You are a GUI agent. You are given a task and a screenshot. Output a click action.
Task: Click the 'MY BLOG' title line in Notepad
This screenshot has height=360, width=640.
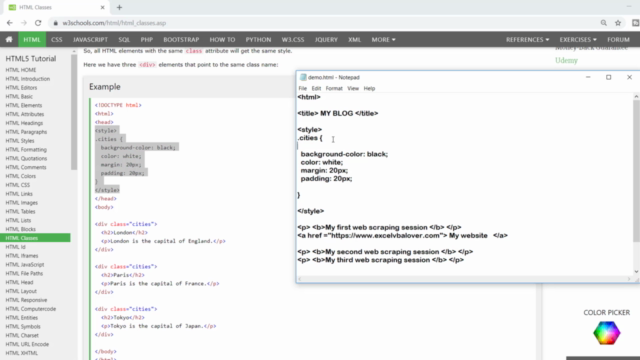point(338,113)
